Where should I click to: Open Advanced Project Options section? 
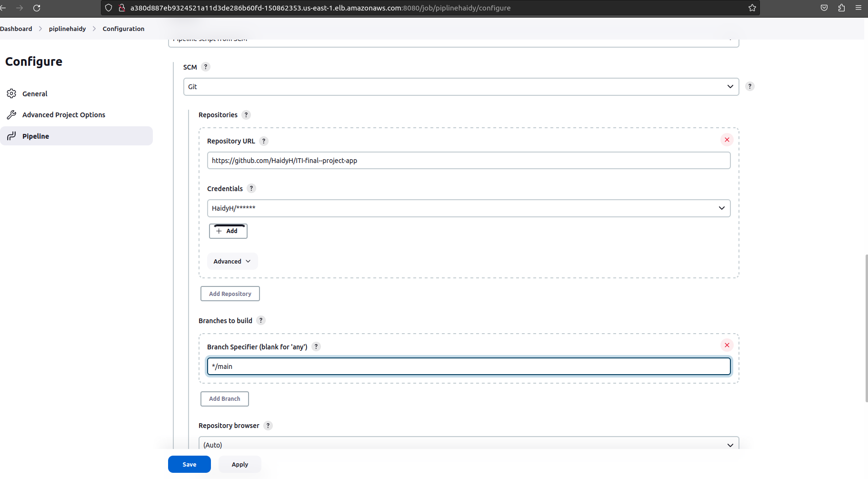pos(76,115)
